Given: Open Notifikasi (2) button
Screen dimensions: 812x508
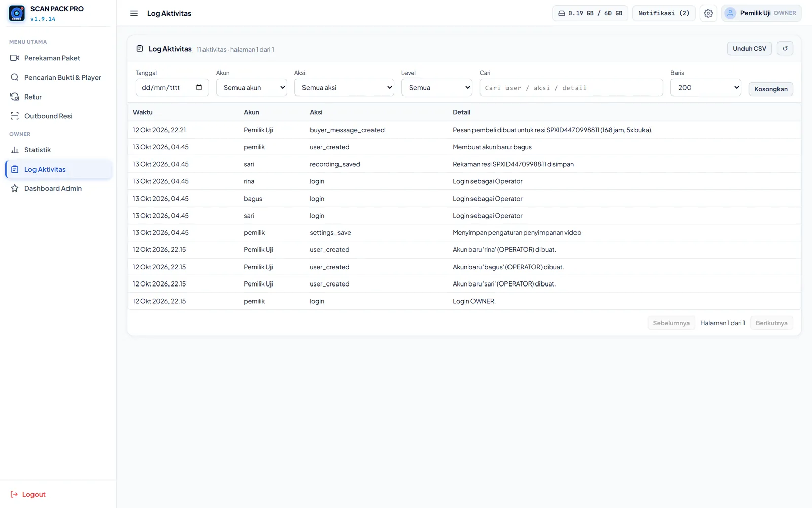Looking at the screenshot, I should 664,13.
